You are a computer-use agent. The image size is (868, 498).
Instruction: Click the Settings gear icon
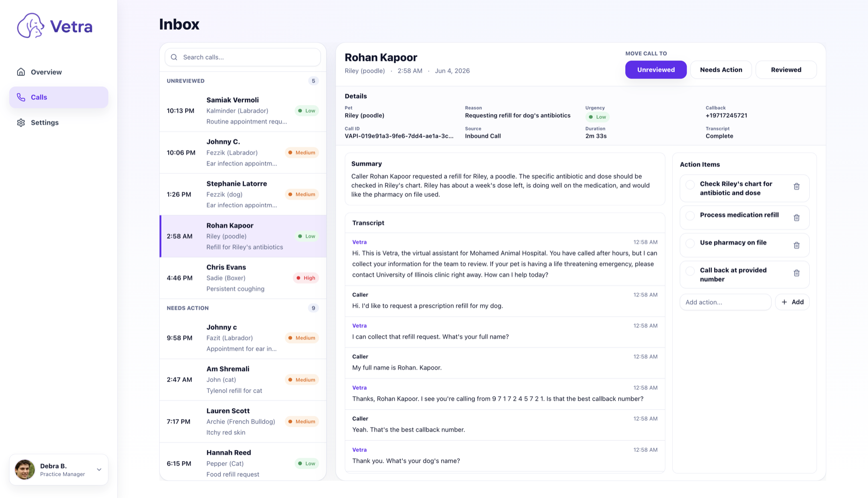pos(21,123)
